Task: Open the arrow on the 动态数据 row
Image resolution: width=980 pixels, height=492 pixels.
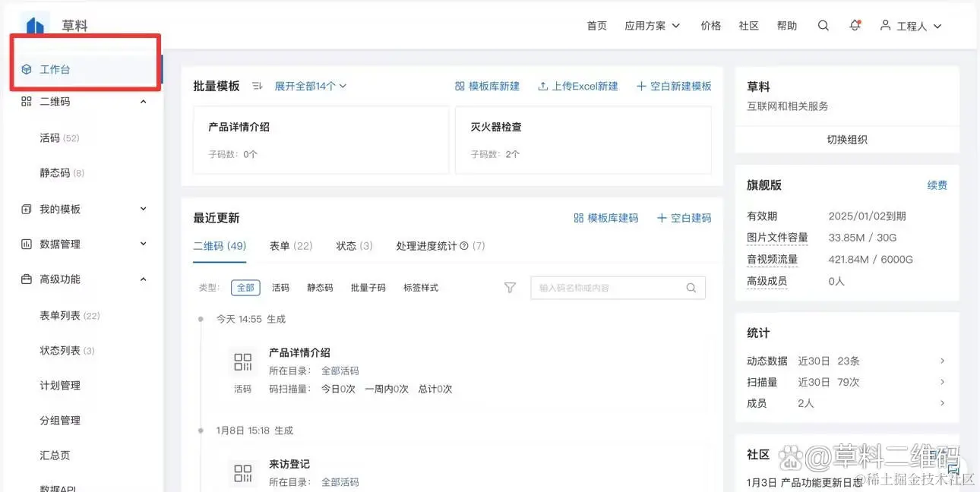Action: point(942,361)
